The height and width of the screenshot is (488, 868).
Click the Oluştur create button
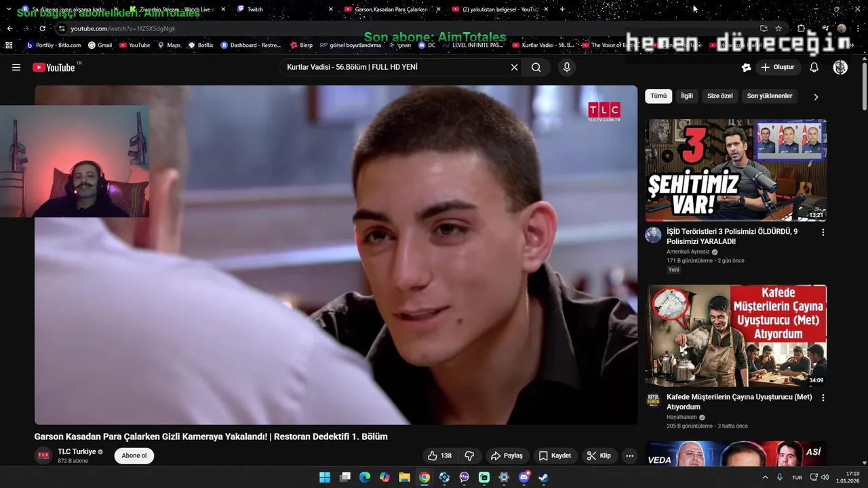[778, 67]
